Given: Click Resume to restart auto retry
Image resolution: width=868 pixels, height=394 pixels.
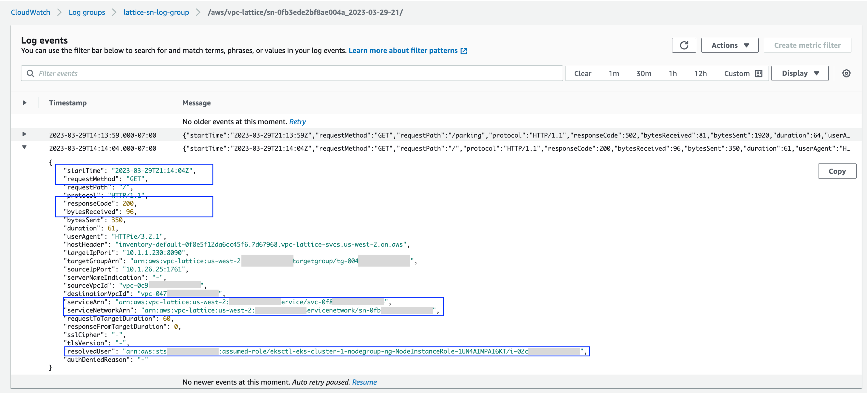Looking at the screenshot, I should pos(365,382).
